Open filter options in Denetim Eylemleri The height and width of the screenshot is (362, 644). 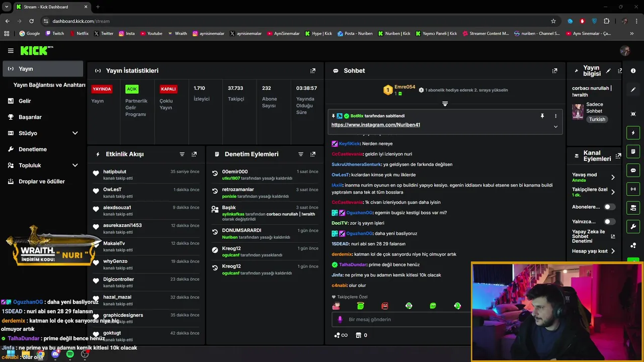tap(301, 154)
